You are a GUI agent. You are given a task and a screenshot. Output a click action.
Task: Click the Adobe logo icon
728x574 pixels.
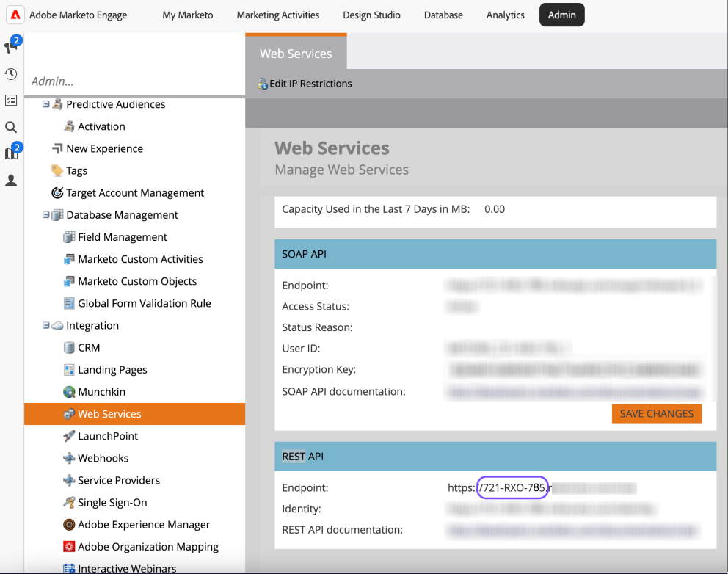15,15
